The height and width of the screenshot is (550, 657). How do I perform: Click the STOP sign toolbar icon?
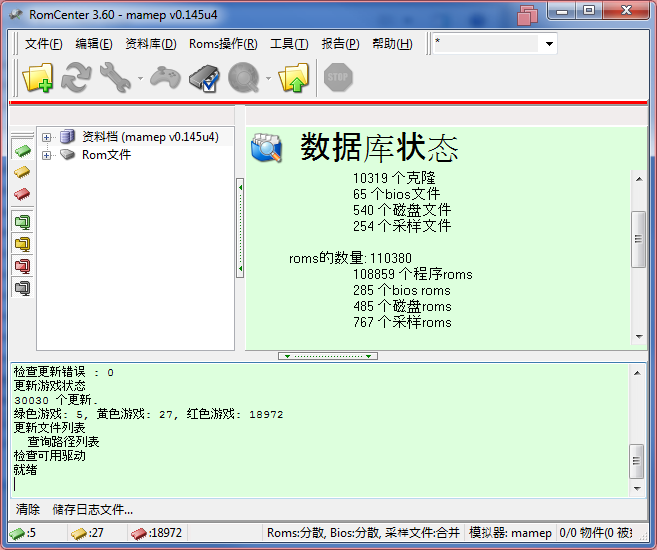[x=338, y=78]
